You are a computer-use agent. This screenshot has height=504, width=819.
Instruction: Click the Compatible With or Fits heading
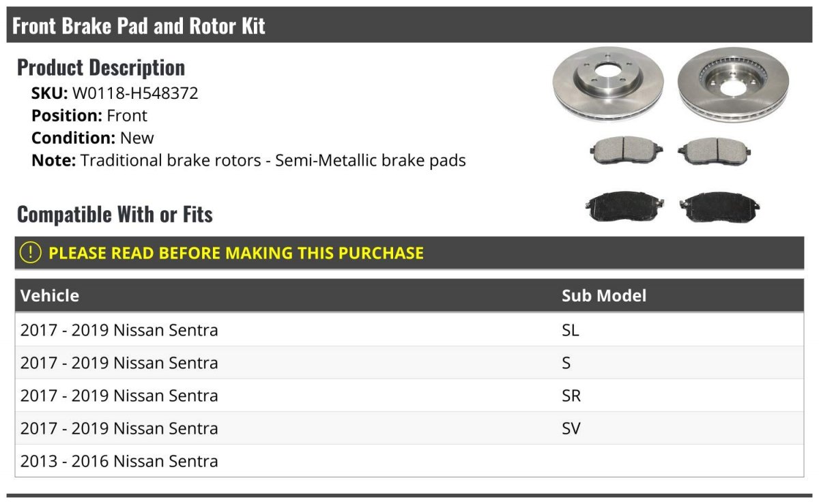[x=115, y=214]
